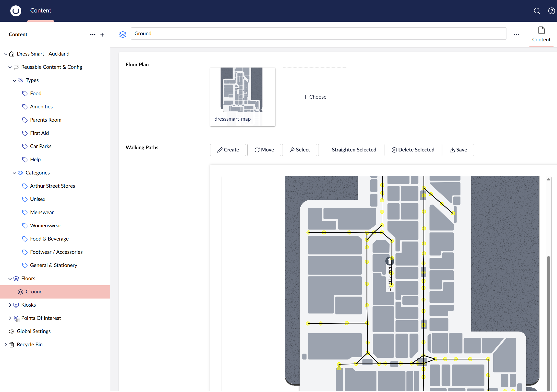Collapse the Categories tree node

point(14,173)
